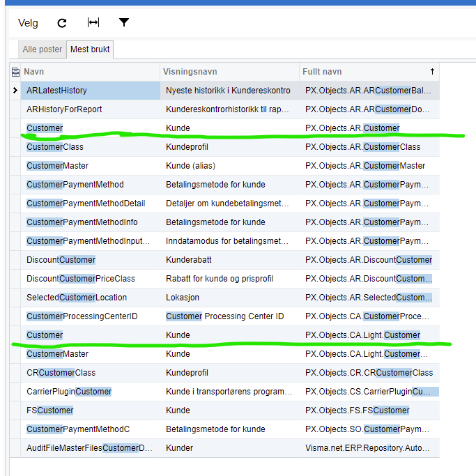Click Inndatamodus for betalingsmet... cell
The height and width of the screenshot is (476, 476).
230,241
